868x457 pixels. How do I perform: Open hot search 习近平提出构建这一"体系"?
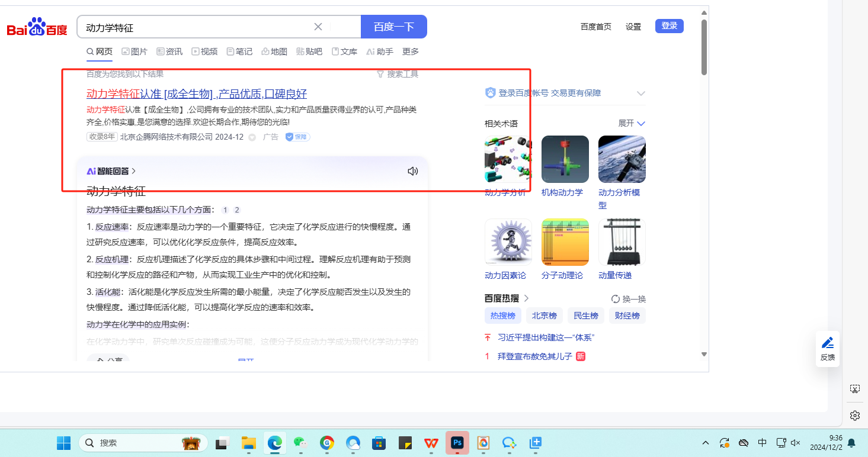click(546, 337)
